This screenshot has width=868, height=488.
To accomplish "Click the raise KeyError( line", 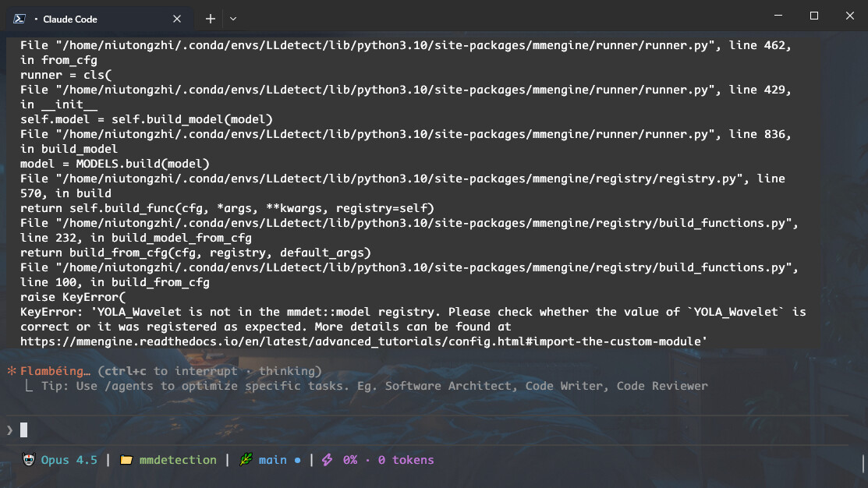I will coord(73,297).
